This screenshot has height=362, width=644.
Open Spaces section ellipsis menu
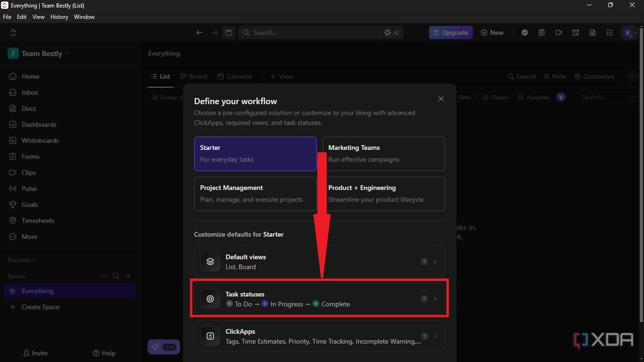[x=105, y=276]
